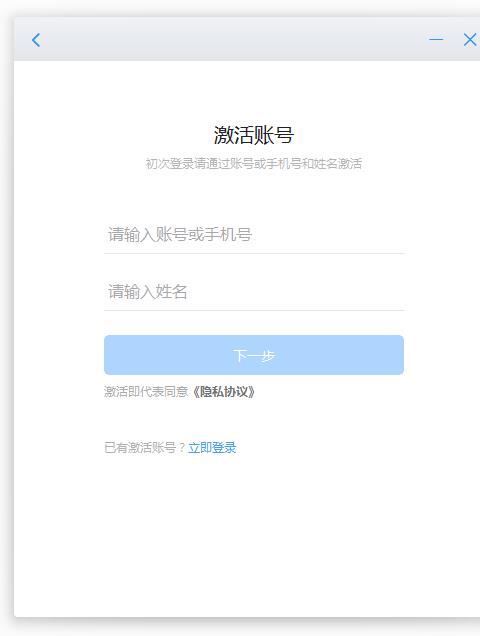Close the activation window with X
Screen dimensions: 480x636
pos(470,40)
